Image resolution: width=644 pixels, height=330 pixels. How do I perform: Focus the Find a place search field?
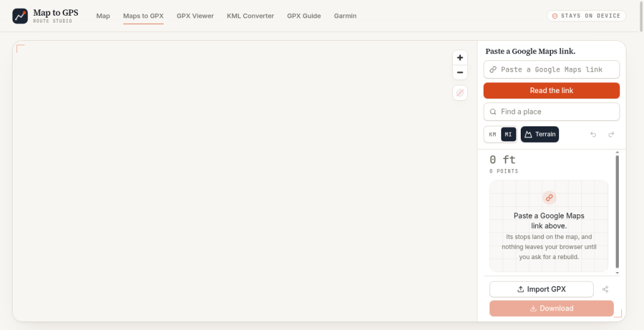point(552,112)
